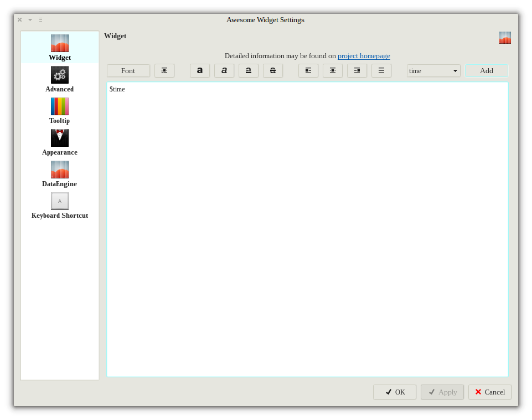Follow the project homepage link
The height and width of the screenshot is (420, 532).
(x=364, y=56)
